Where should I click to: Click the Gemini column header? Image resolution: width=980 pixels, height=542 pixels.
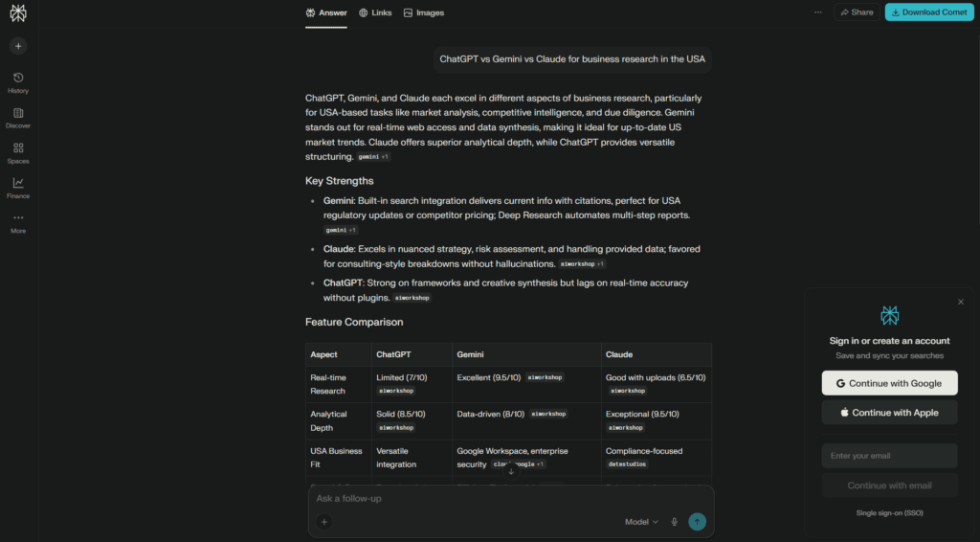(x=470, y=354)
